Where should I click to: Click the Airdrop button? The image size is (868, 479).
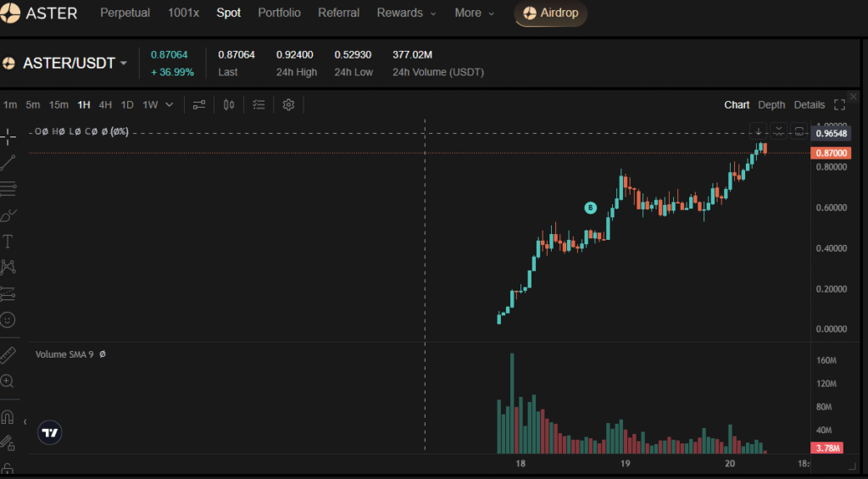(x=551, y=14)
